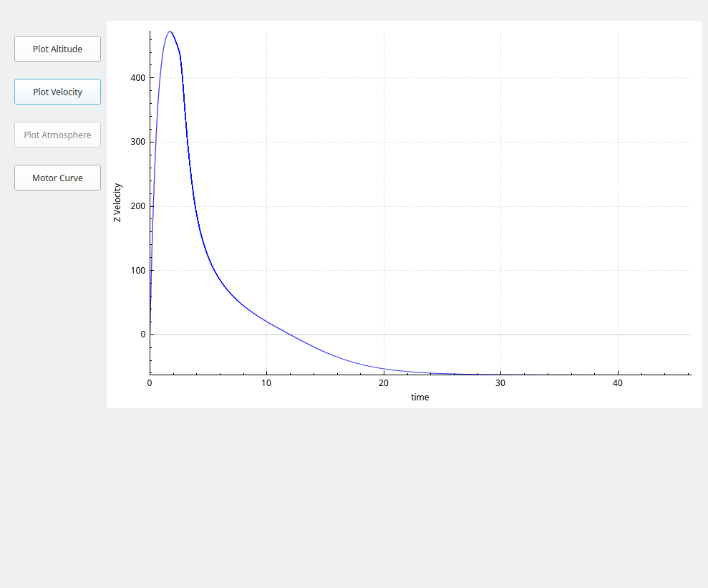
Task: Click the Z Velocity axis label
Action: click(117, 203)
